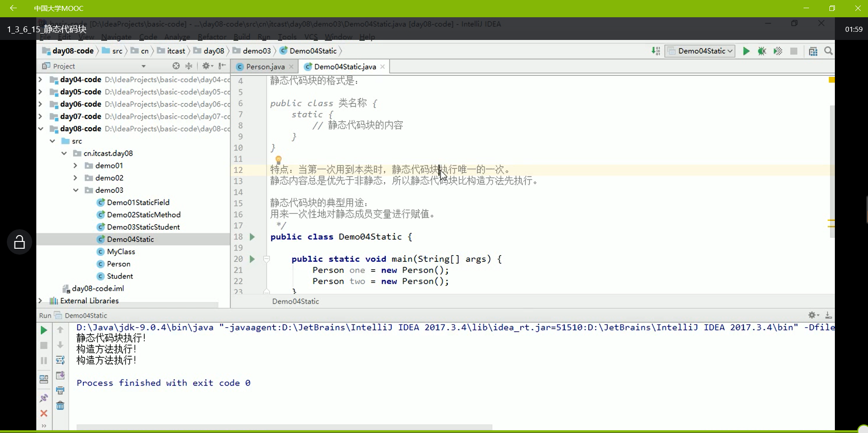Click stop square in Run panel

point(44,345)
